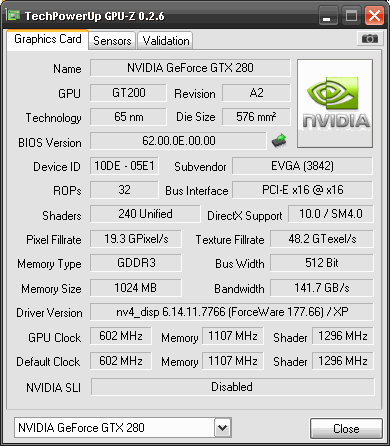Click the Close button
Viewport: 390px width, 446px height.
point(346,428)
